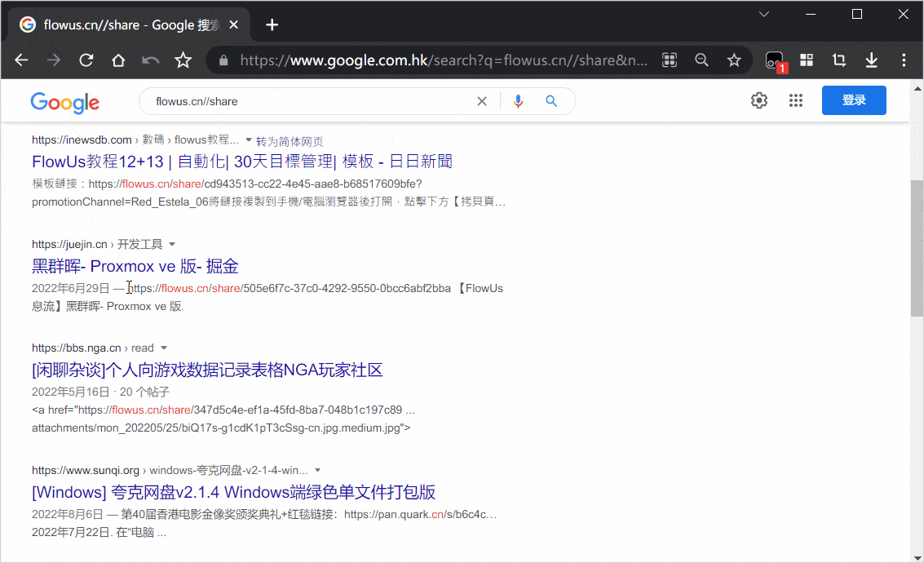Open the browser downloads arrow icon
The height and width of the screenshot is (563, 924).
click(871, 60)
